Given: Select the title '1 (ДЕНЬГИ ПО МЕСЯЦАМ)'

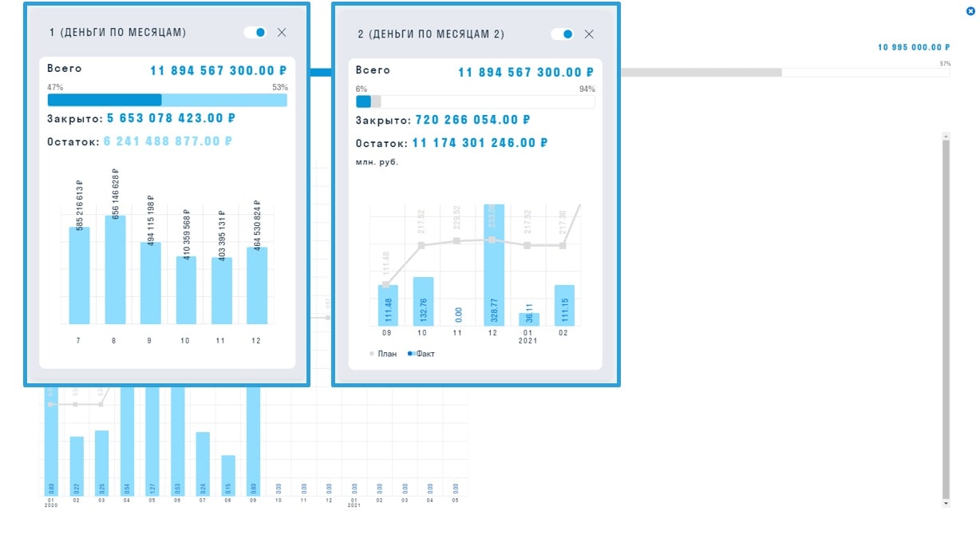Looking at the screenshot, I should tap(117, 33).
